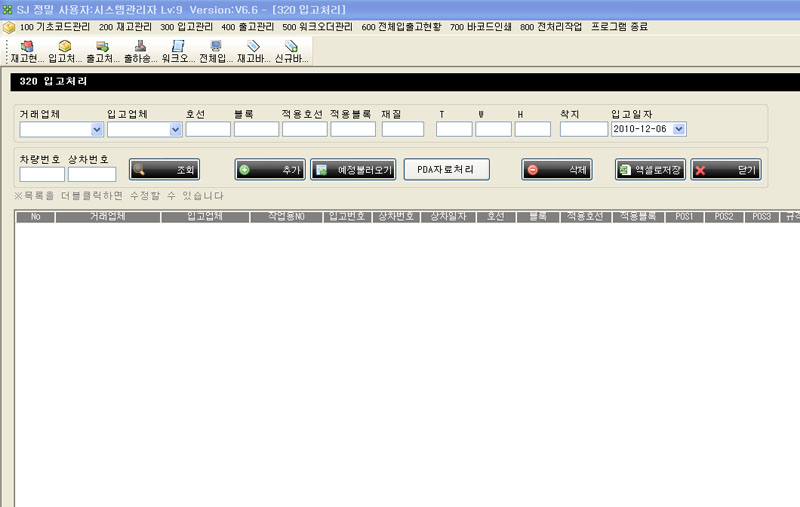Screen dimensions: 800x507
Task: Select the 재고바코드 toolbar icon
Action: 253,52
